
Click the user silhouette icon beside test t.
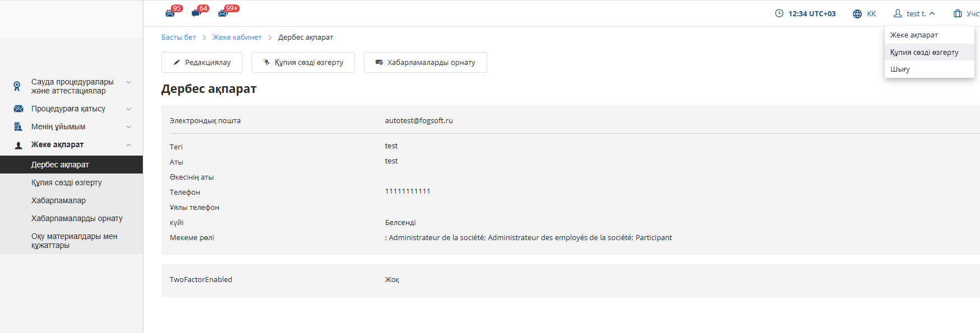pyautogui.click(x=898, y=13)
